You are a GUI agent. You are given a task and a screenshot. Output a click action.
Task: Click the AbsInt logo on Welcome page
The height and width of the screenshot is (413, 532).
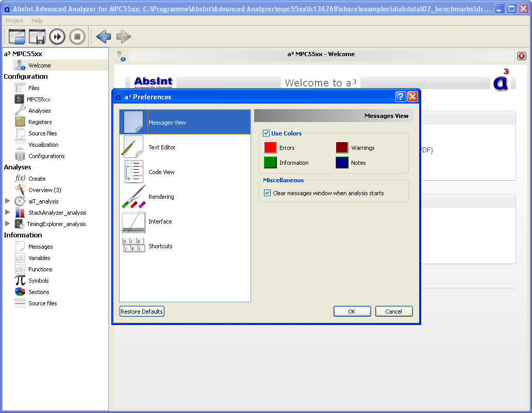[153, 82]
